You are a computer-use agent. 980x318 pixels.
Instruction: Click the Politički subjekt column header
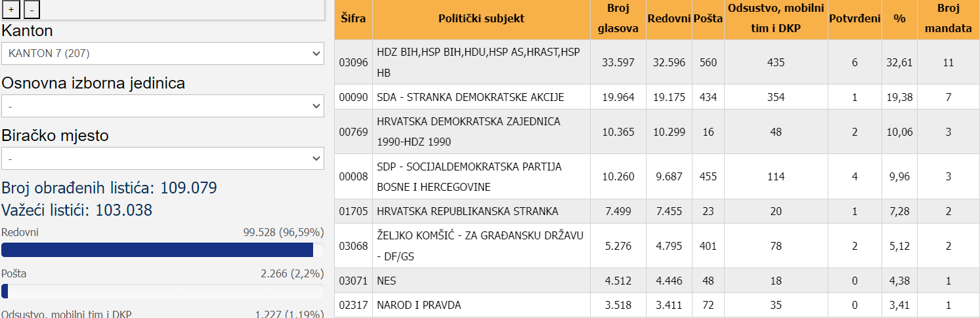click(x=481, y=19)
